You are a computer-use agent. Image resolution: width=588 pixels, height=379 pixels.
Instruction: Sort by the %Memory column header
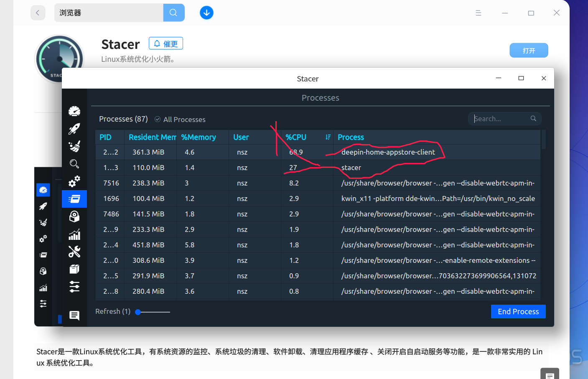(x=203, y=137)
